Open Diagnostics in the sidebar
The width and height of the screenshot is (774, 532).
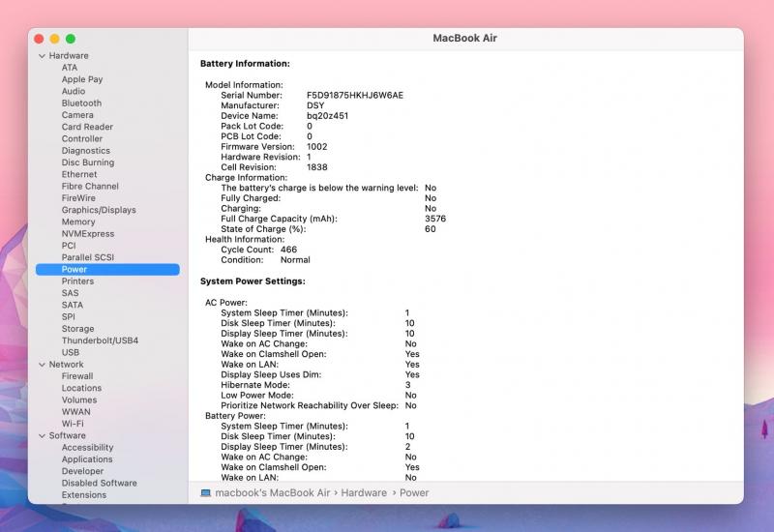pyautogui.click(x=86, y=151)
